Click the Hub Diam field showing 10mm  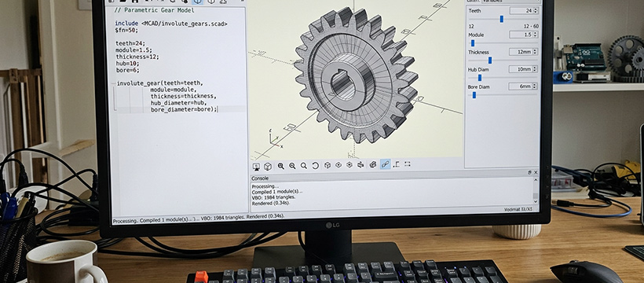(x=521, y=69)
